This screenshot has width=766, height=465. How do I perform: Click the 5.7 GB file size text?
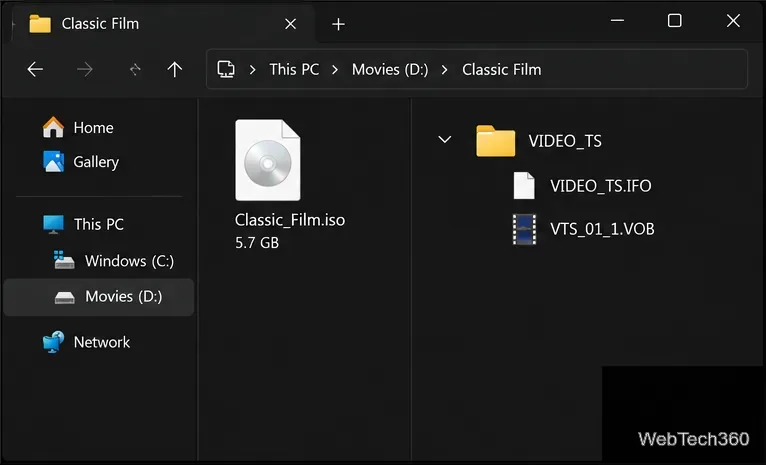tap(257, 243)
